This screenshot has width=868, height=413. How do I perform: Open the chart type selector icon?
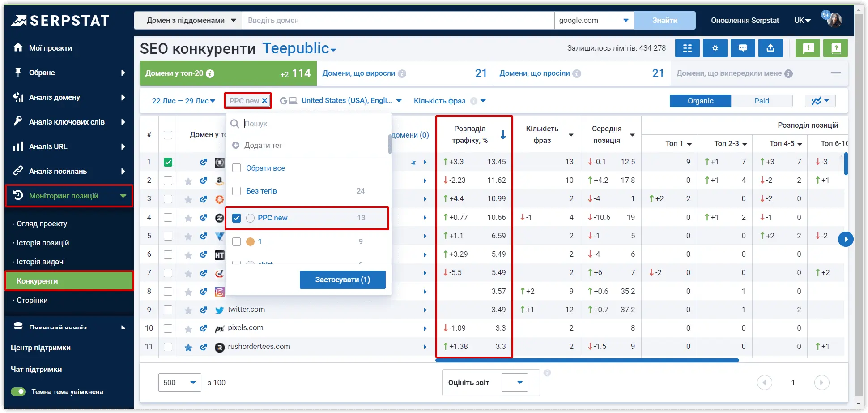[x=820, y=101]
